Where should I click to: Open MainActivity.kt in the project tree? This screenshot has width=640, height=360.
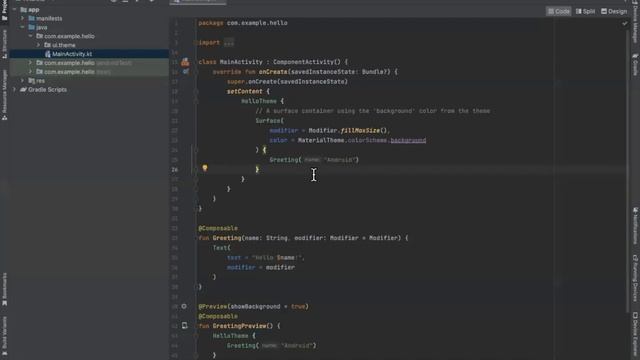[72, 54]
